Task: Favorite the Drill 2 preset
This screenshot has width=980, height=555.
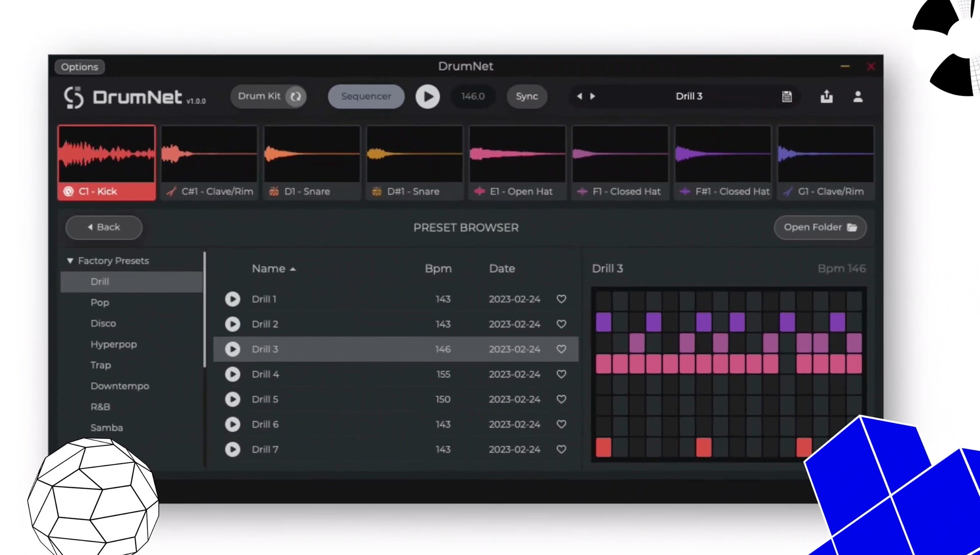Action: (561, 324)
